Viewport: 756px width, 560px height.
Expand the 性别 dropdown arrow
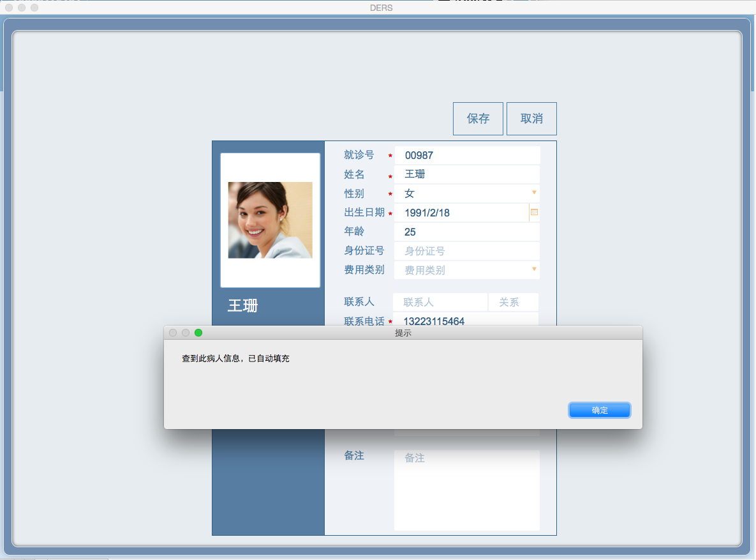(534, 193)
